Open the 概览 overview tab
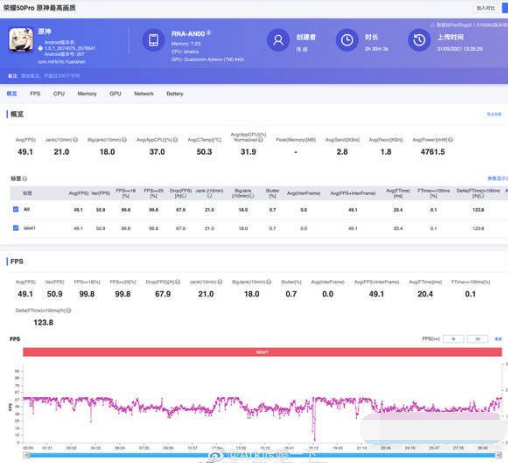The height and width of the screenshot is (463, 508). 12,94
